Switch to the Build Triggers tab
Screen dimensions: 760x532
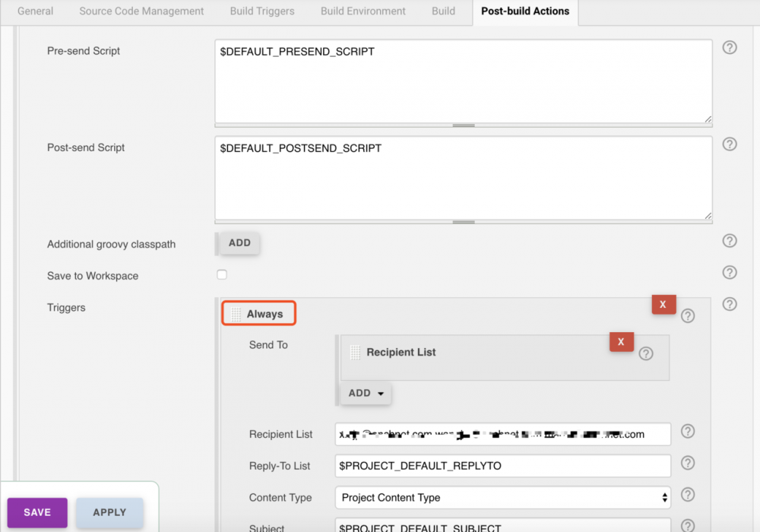click(x=261, y=11)
